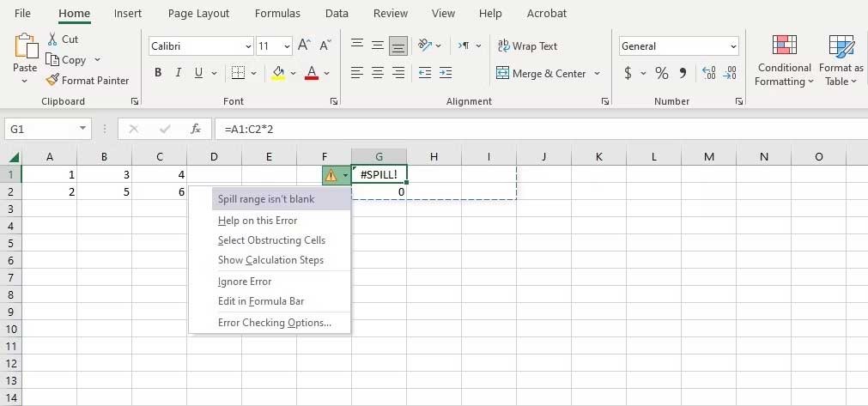868x406 pixels.
Task: Apply accounting dollar number format
Action: (x=628, y=73)
